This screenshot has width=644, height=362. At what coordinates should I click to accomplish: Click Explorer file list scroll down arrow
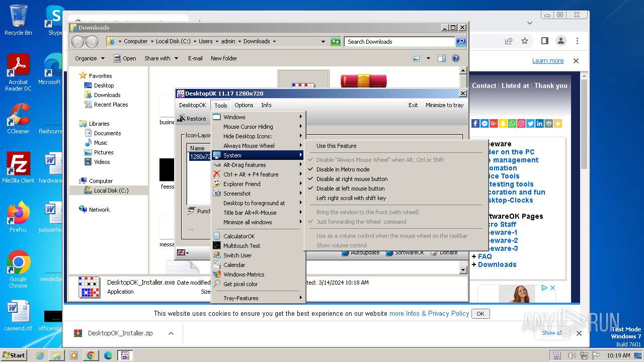point(463,270)
